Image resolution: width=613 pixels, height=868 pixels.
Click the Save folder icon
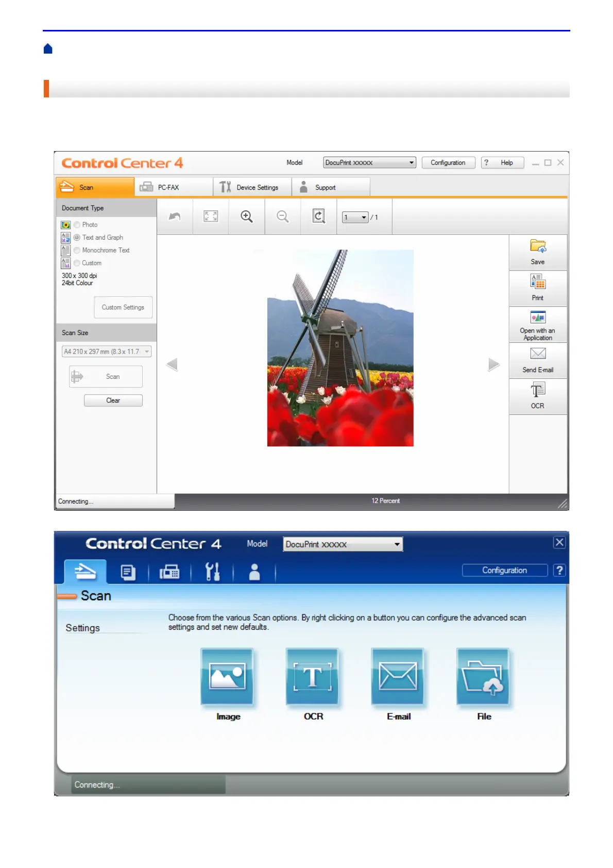tap(538, 246)
